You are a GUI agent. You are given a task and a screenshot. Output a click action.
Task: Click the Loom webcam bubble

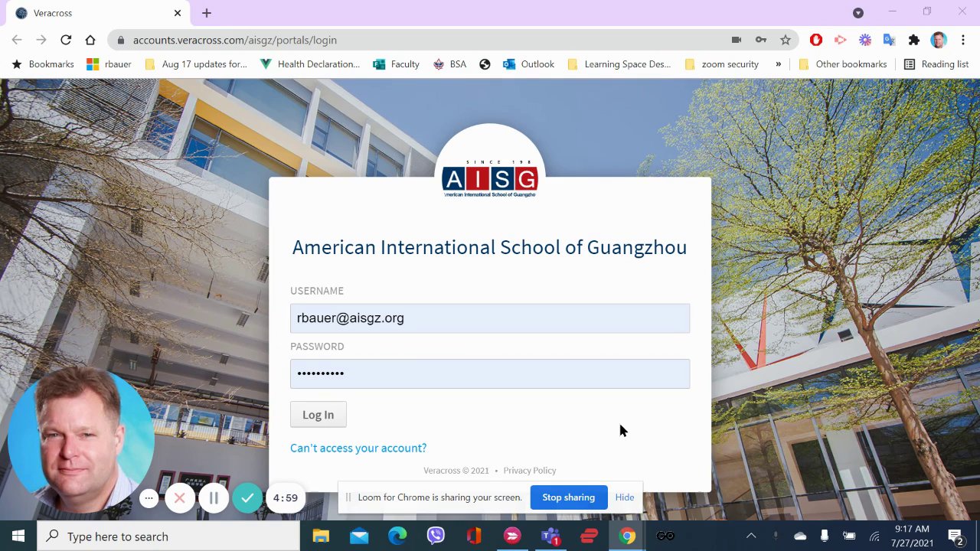coord(80,439)
